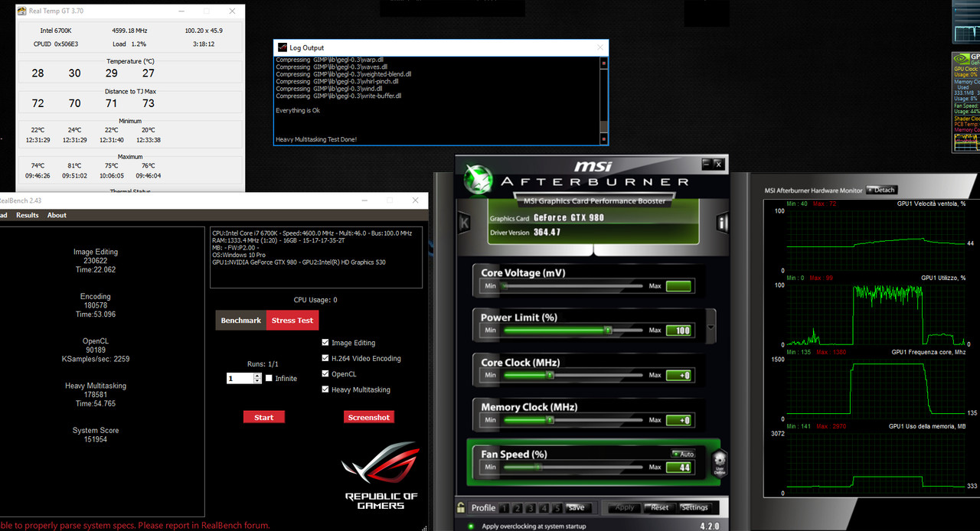Image resolution: width=980 pixels, height=531 pixels.
Task: Click the Fan Speed value box 44
Action: (679, 467)
